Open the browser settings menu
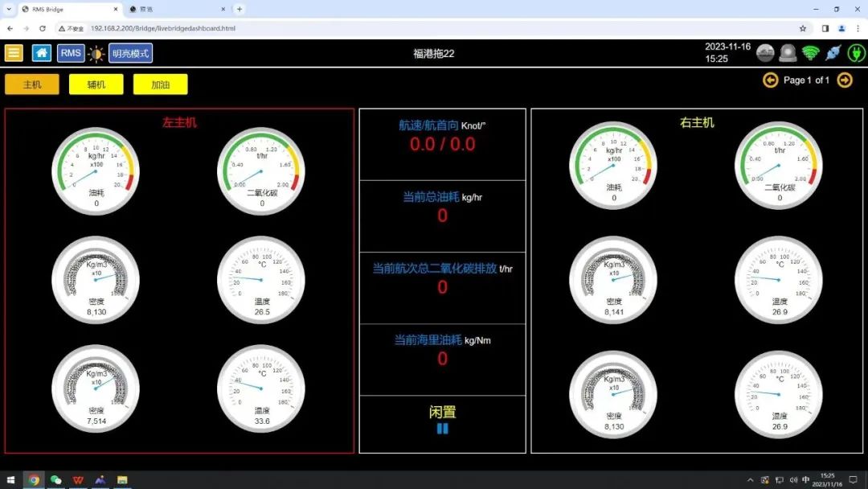The height and width of the screenshot is (489, 868). click(x=858, y=27)
